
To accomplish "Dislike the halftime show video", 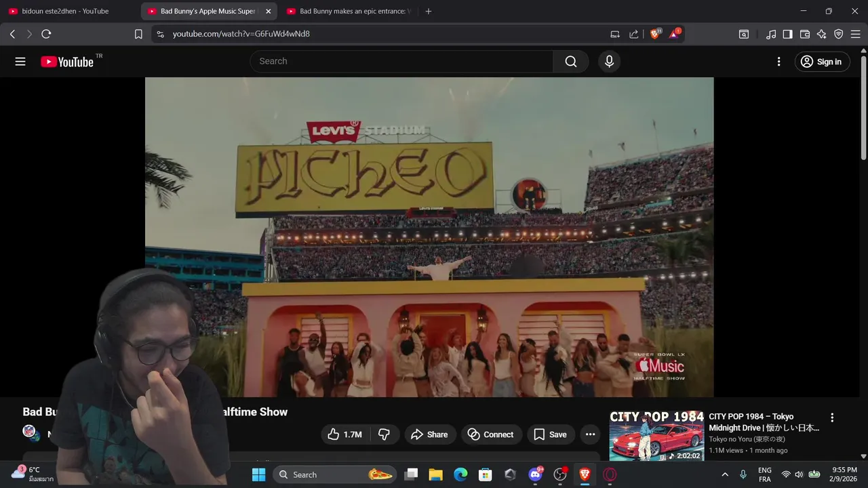I will pyautogui.click(x=384, y=434).
